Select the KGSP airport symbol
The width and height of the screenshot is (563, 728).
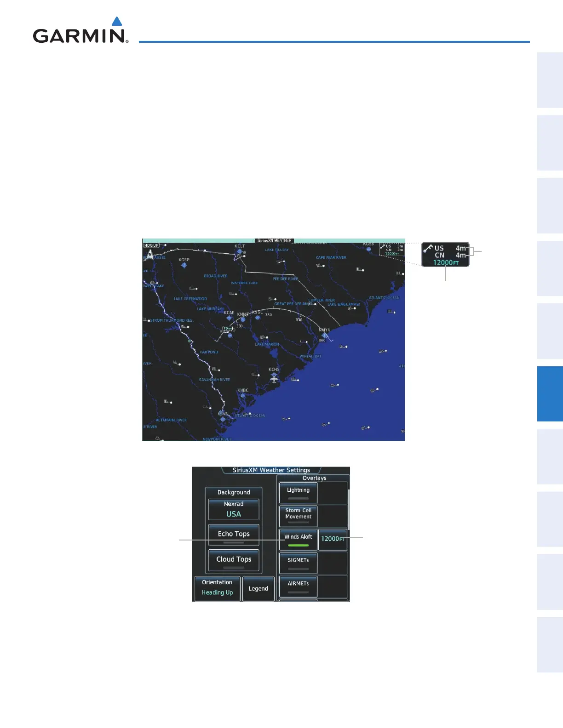click(x=184, y=265)
